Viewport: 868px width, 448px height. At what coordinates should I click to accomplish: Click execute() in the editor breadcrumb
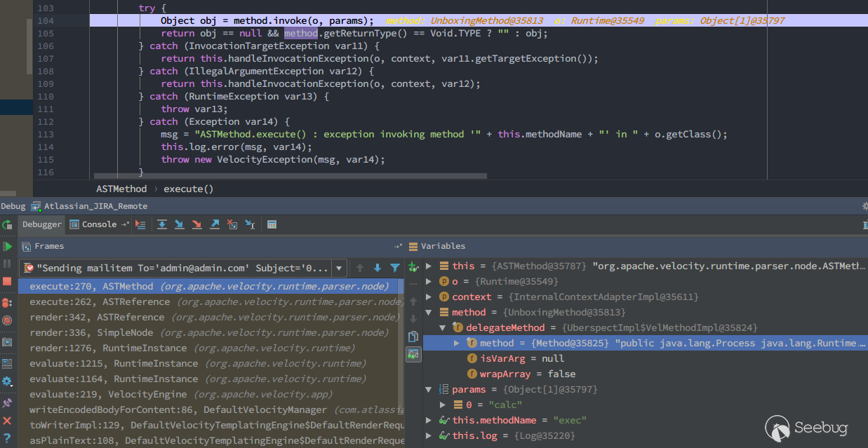[x=188, y=189]
